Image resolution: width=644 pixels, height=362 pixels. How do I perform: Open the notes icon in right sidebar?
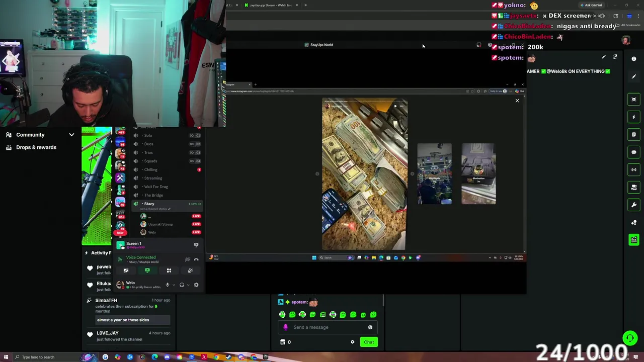pos(634,134)
